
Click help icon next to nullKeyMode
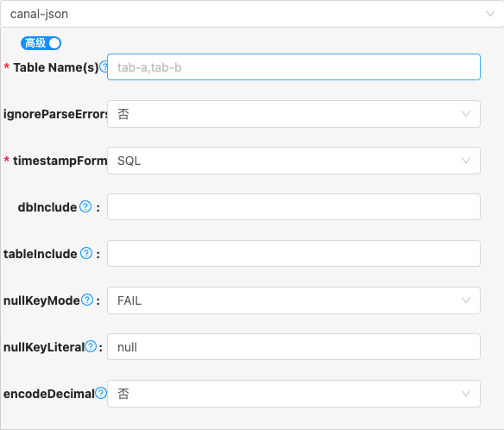(87, 300)
